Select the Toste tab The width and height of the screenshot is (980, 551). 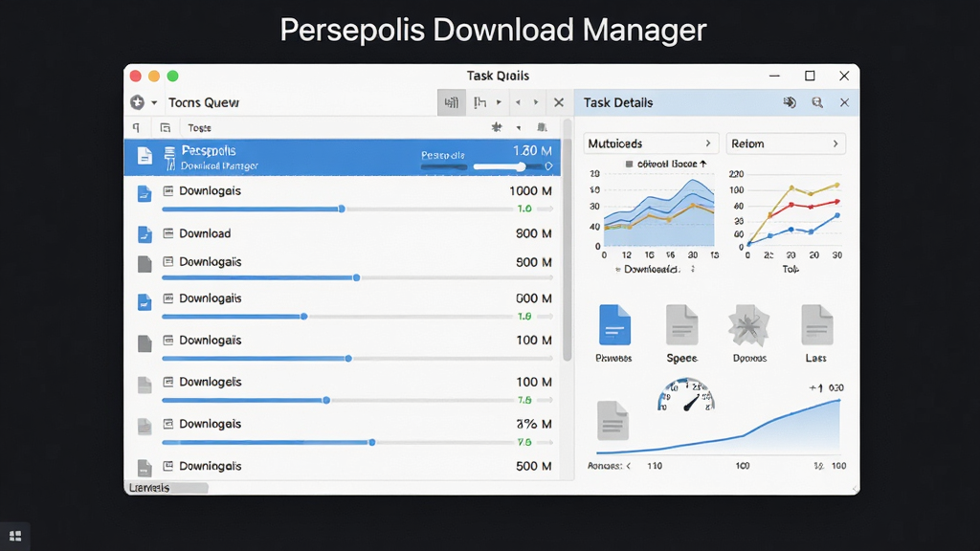point(199,128)
